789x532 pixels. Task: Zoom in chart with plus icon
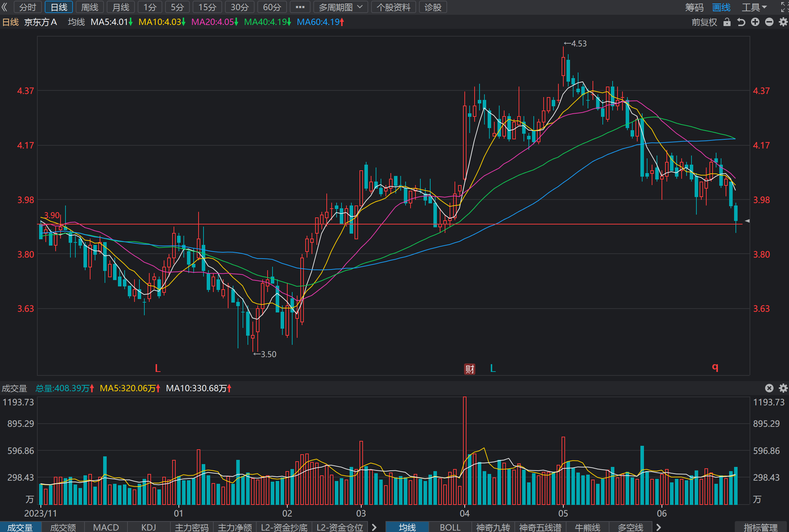755,22
